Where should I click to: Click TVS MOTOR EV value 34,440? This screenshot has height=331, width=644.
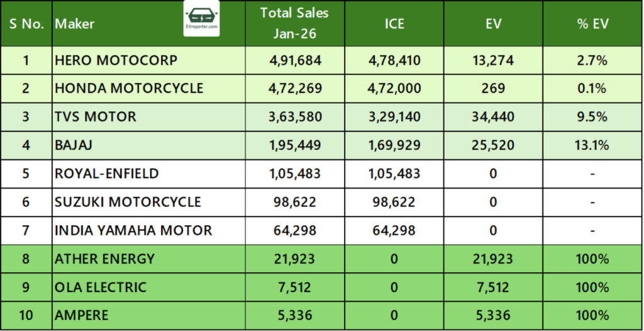tap(492, 117)
